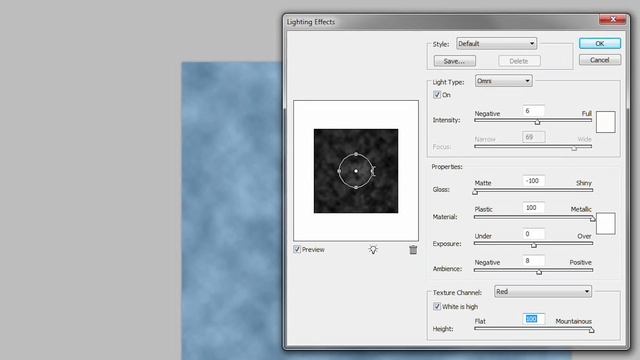This screenshot has width=640, height=360.
Task: Click the Height value field
Action: (x=533, y=319)
